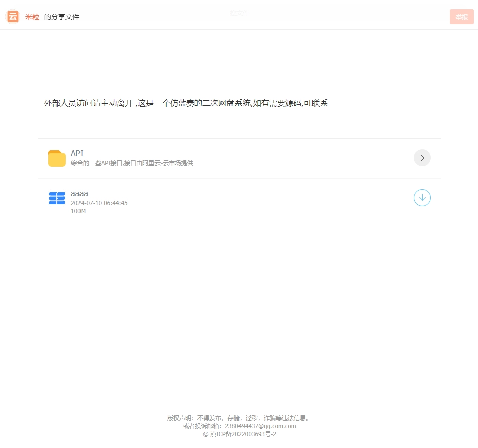The height and width of the screenshot is (448, 478).
Task: Click the blue file icon beside aaaa
Action: tap(57, 198)
